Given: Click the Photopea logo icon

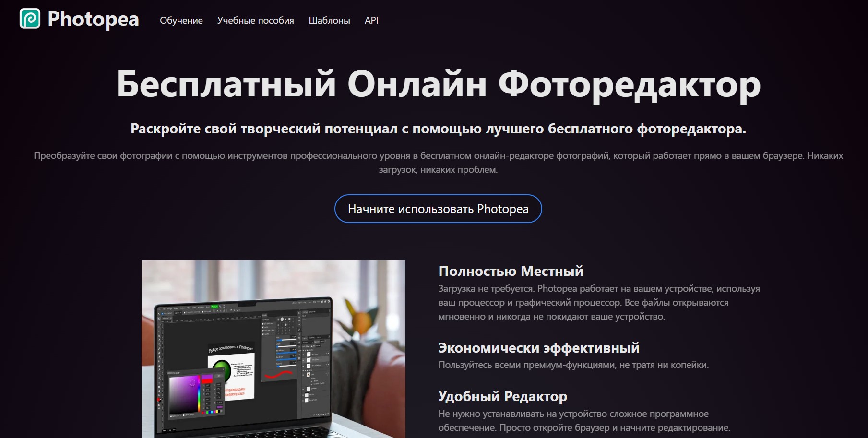Looking at the screenshot, I should pos(30,19).
